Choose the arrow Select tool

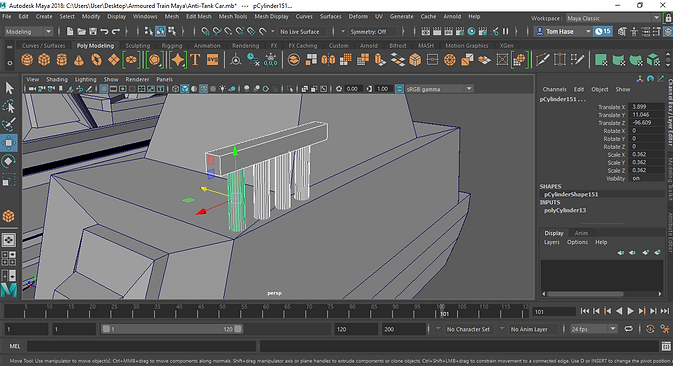point(9,88)
